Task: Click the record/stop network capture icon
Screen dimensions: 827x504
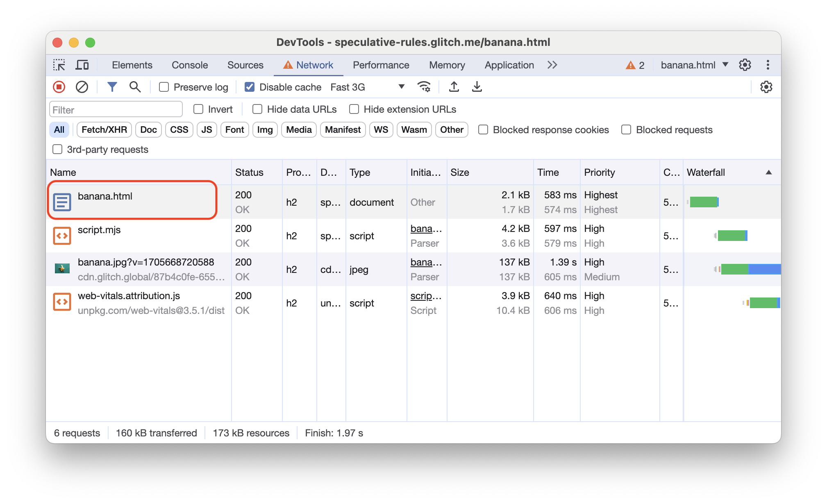Action: (60, 87)
